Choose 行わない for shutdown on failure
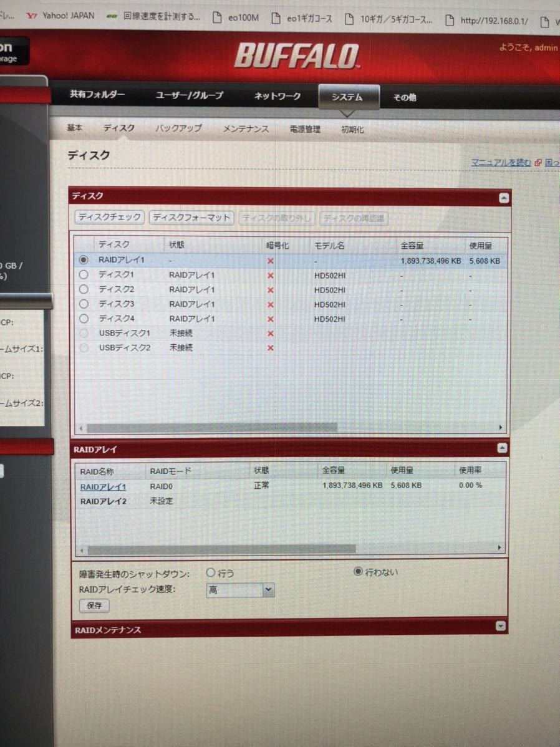This screenshot has height=747, width=560. click(x=358, y=571)
